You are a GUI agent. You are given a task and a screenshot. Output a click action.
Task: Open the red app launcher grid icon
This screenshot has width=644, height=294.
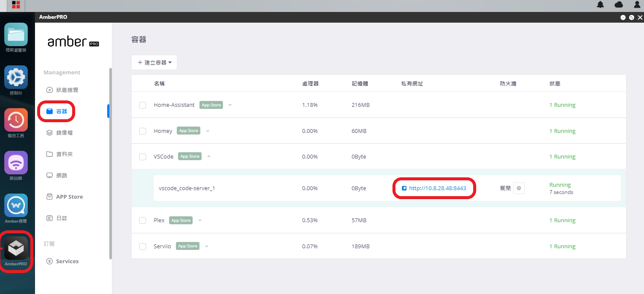(16, 5)
